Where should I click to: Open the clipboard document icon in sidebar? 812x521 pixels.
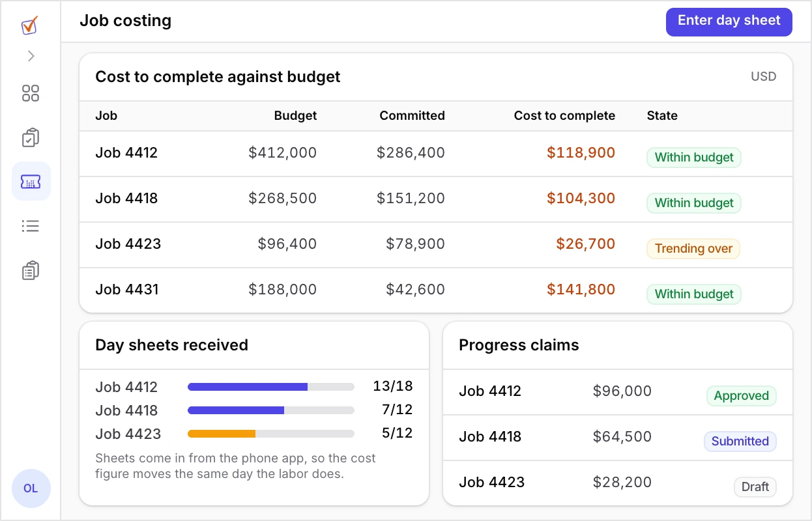pyautogui.click(x=31, y=270)
